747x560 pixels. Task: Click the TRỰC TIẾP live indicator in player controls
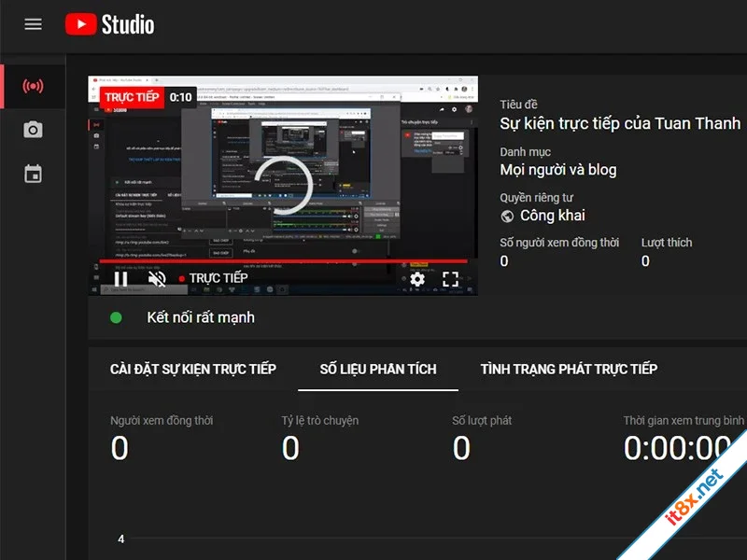(214, 278)
